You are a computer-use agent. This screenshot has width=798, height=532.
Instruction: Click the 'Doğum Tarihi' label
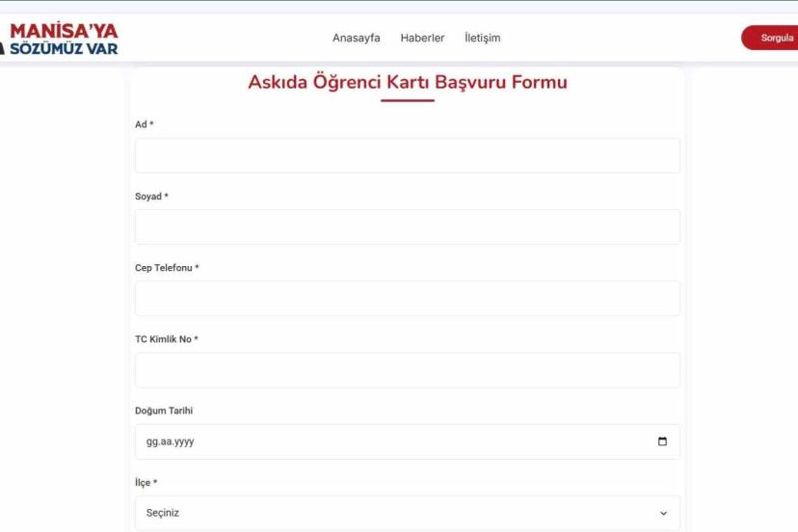click(164, 411)
